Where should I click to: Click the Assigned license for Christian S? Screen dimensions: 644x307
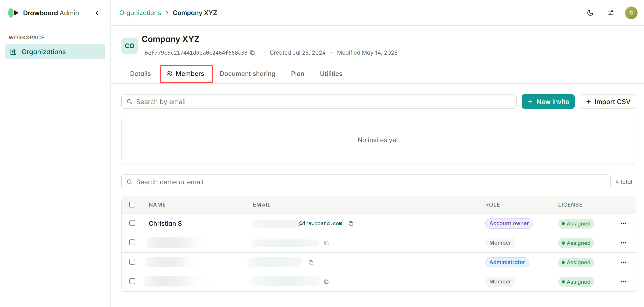576,224
